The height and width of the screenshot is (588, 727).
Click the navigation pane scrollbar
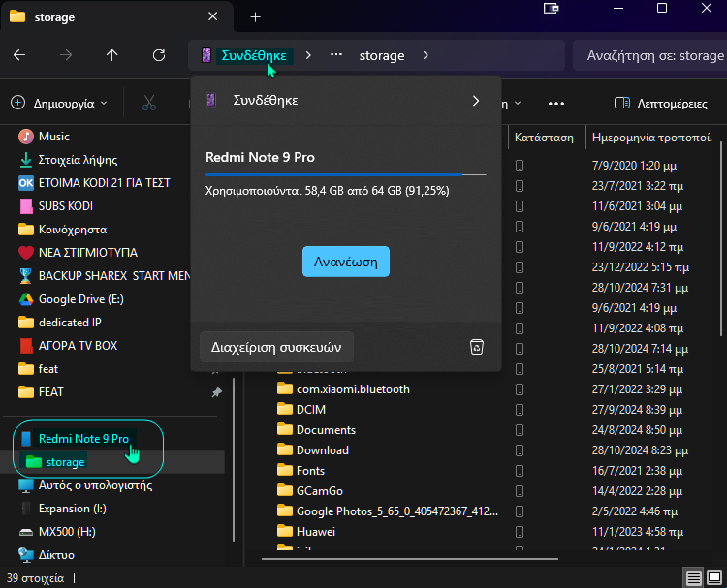pyautogui.click(x=233, y=459)
